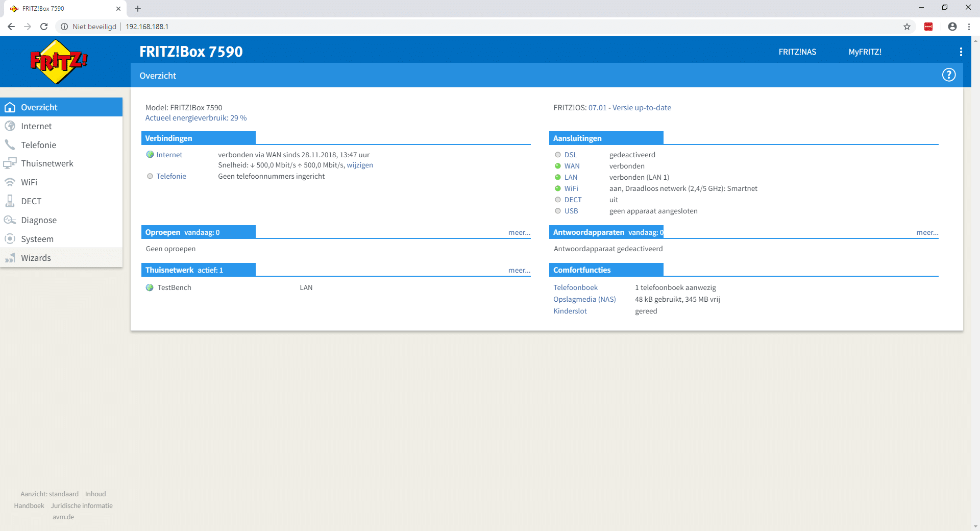The width and height of the screenshot is (980, 531).
Task: Click the grey DSL status dot
Action: pos(558,155)
